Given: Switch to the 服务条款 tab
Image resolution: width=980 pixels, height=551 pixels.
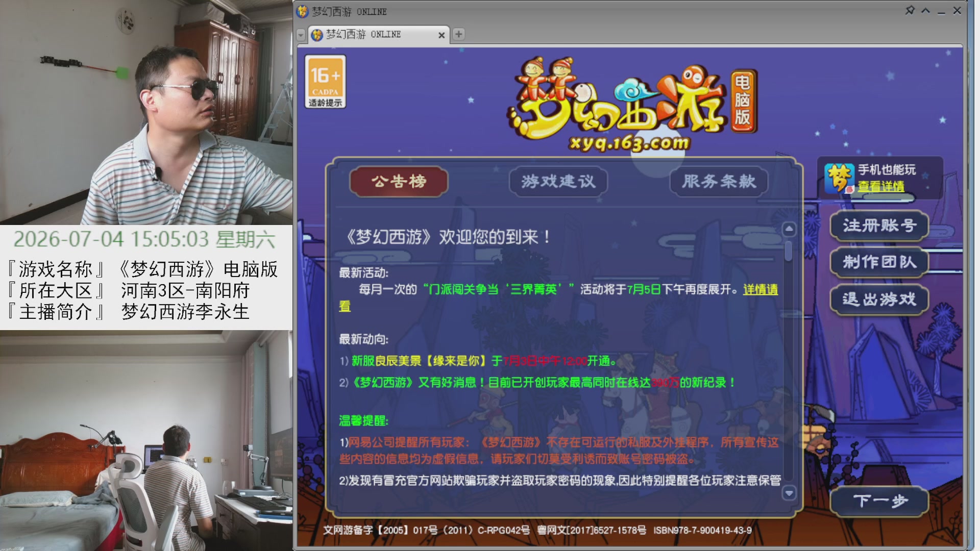Looking at the screenshot, I should pyautogui.click(x=719, y=181).
